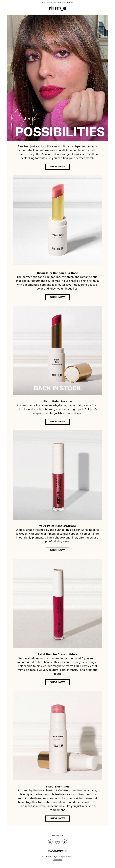Click Shop Now under Bisou Balm Sucette
The height and width of the screenshot is (868, 115).
pos(57,421)
